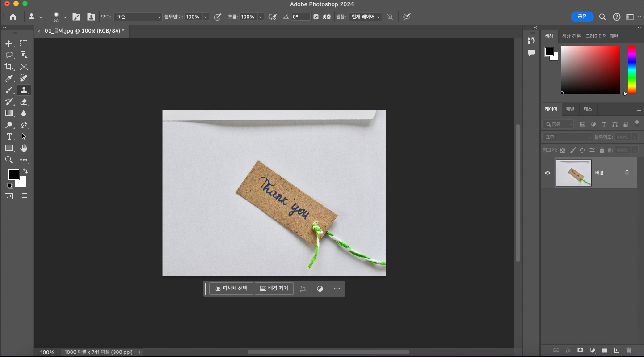The height and width of the screenshot is (357, 644).
Task: Select the Hand tool
Action: tap(24, 148)
